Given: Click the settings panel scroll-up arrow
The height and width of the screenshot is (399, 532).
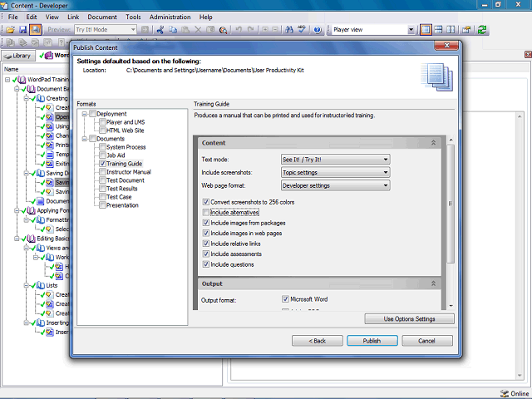Looking at the screenshot, I should (x=451, y=140).
